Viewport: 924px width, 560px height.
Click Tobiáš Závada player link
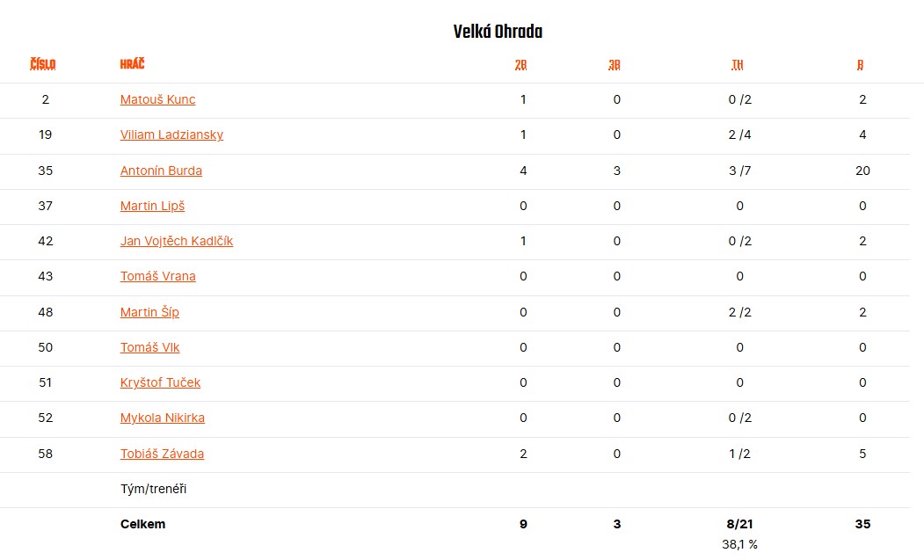point(162,454)
